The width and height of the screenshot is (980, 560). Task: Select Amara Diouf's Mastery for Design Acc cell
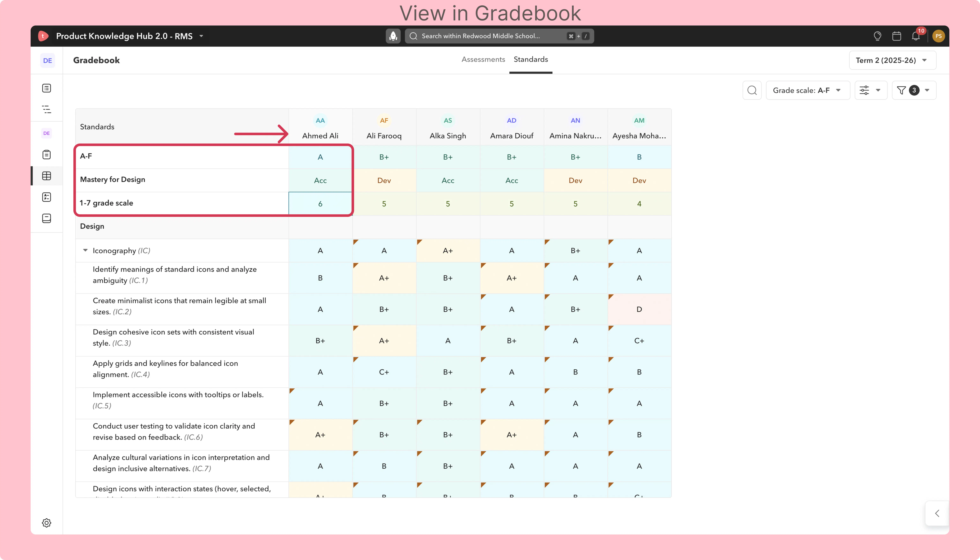click(512, 180)
